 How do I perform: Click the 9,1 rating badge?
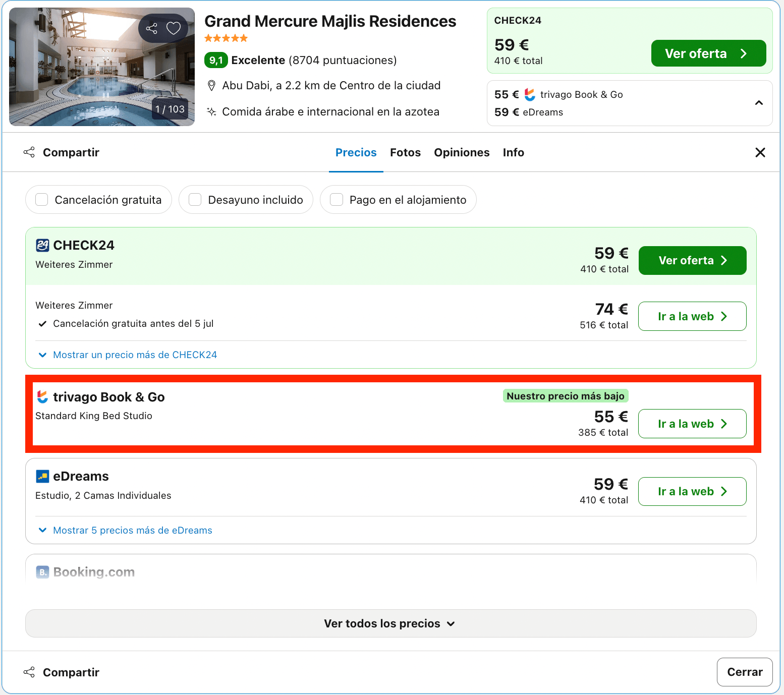tap(216, 61)
